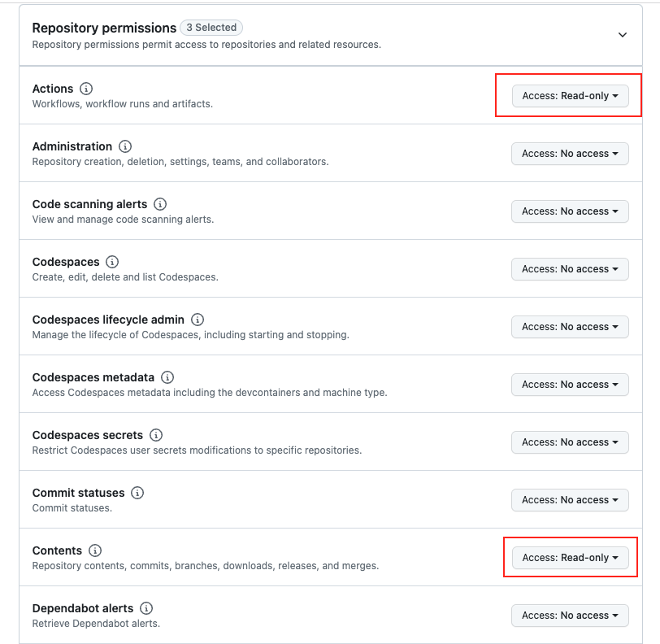Click the Codespaces info icon
Screen dimensions: 660x644
click(x=112, y=262)
